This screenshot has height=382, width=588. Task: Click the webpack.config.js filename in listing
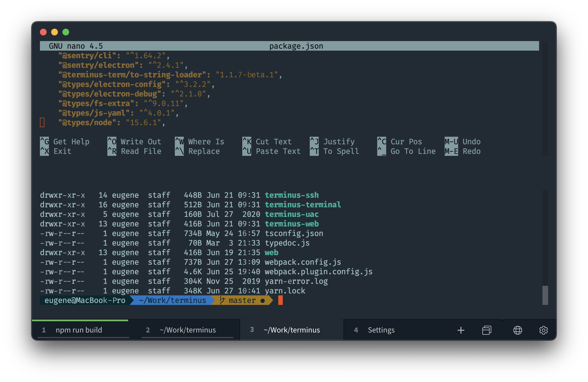(303, 262)
